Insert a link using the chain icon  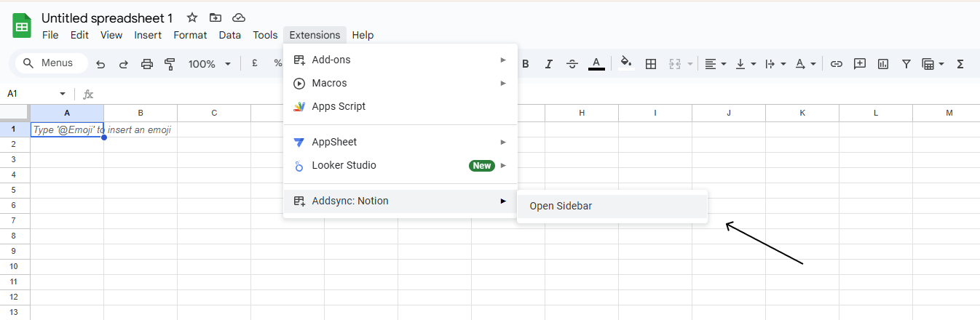[837, 64]
